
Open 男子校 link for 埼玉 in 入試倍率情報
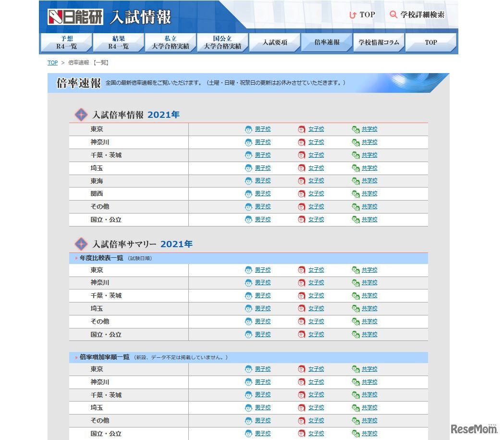[x=263, y=167]
